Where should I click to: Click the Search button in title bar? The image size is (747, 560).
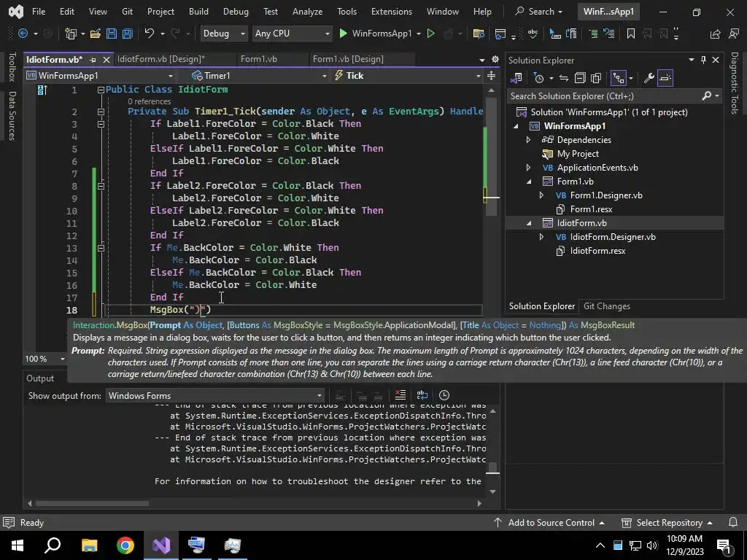tap(539, 12)
